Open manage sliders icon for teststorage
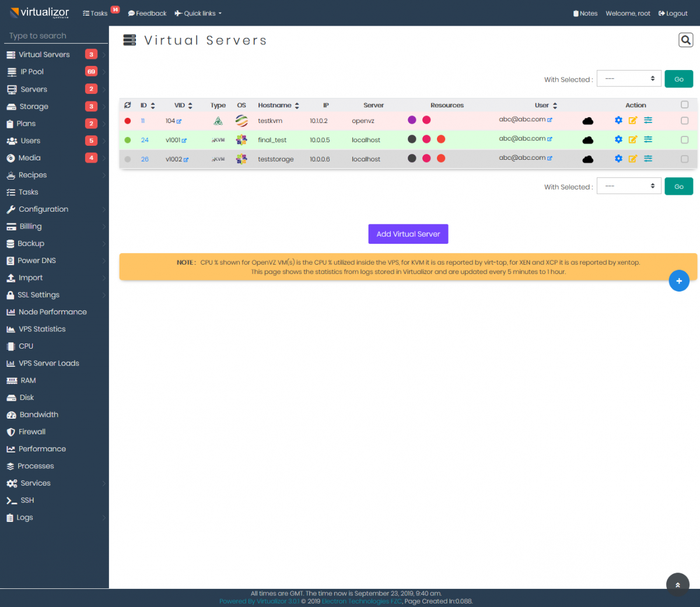The width and height of the screenshot is (700, 607). [647, 158]
